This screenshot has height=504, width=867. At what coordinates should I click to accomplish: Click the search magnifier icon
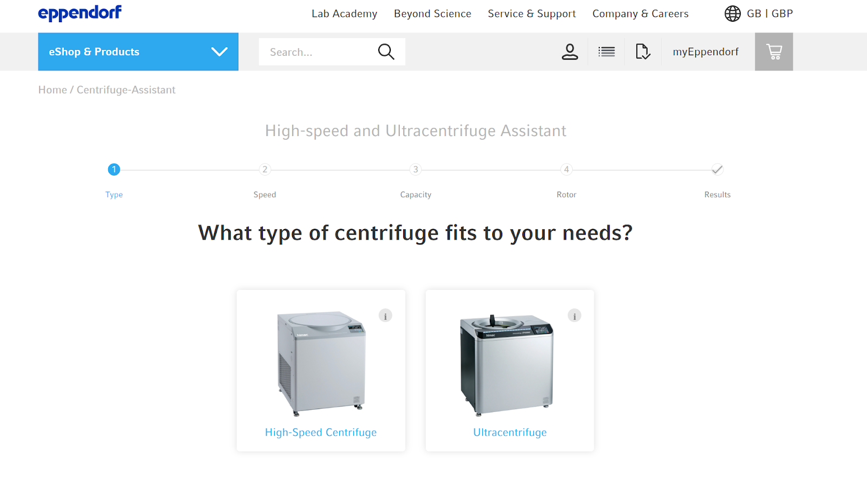click(386, 51)
